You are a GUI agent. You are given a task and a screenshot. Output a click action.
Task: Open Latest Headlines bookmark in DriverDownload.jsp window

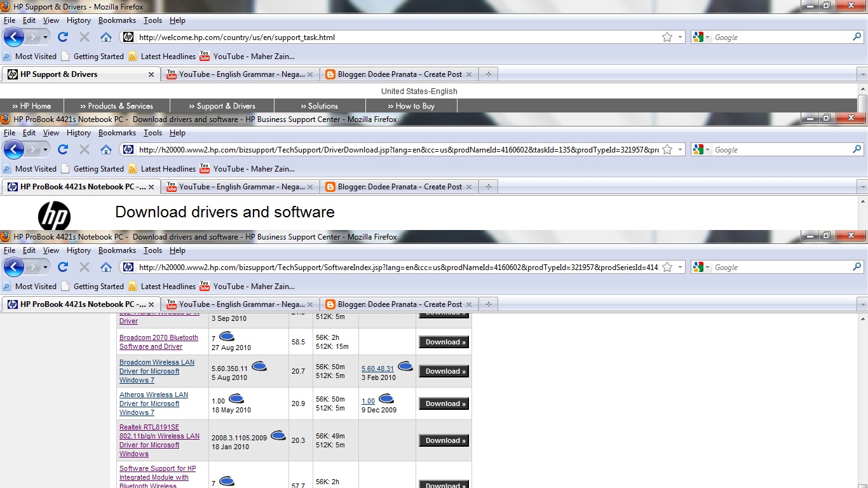point(162,169)
